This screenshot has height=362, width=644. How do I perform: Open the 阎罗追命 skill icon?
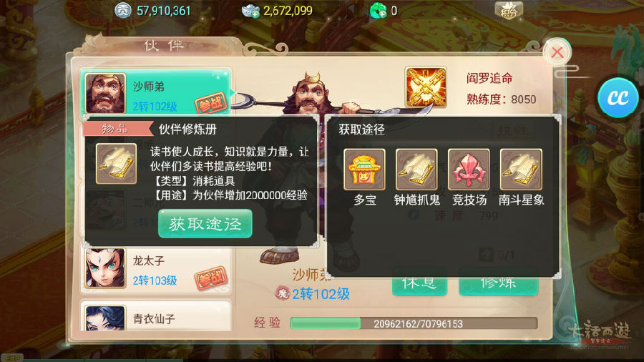(426, 87)
